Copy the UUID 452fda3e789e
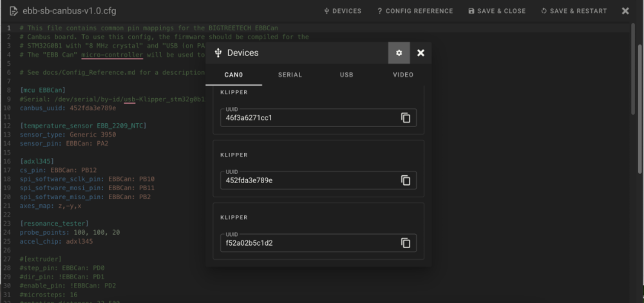 (x=405, y=181)
